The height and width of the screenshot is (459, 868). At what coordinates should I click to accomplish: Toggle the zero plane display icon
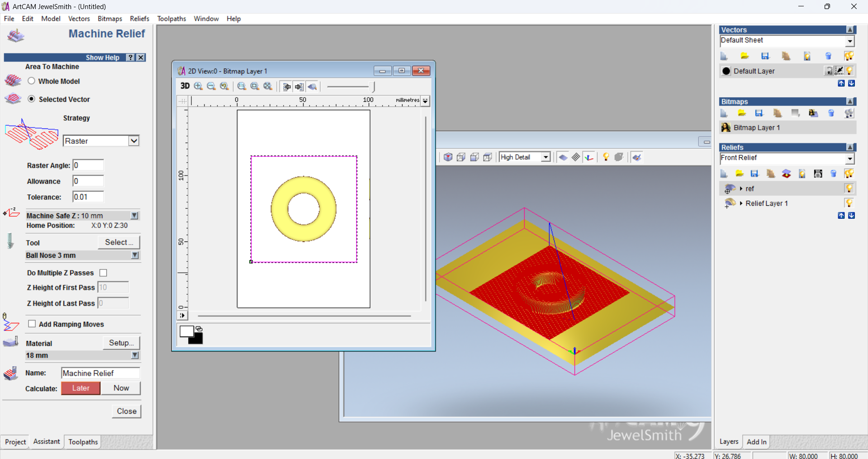point(563,157)
